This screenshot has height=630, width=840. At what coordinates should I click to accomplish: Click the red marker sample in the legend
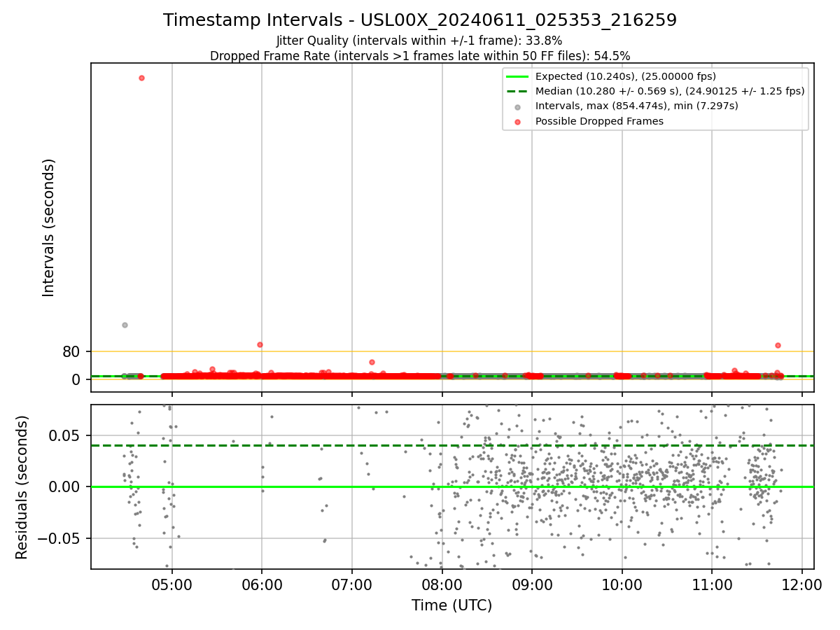pyautogui.click(x=518, y=122)
